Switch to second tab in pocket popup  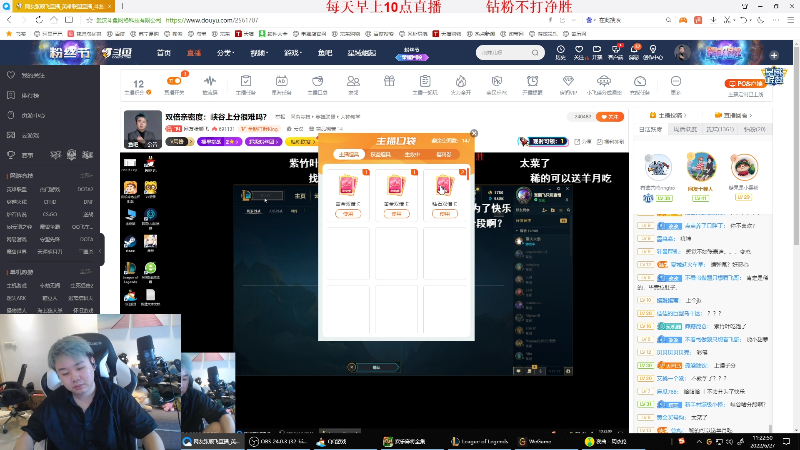[381, 154]
